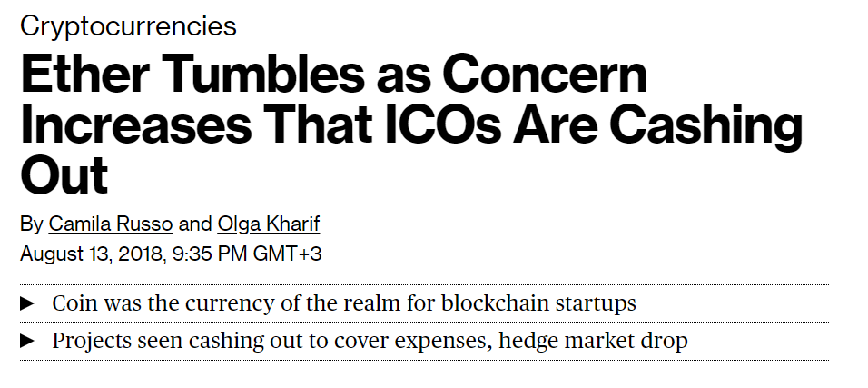Click the publication date August 13, 2018
Viewport: 868px width, 388px height.
[92, 254]
